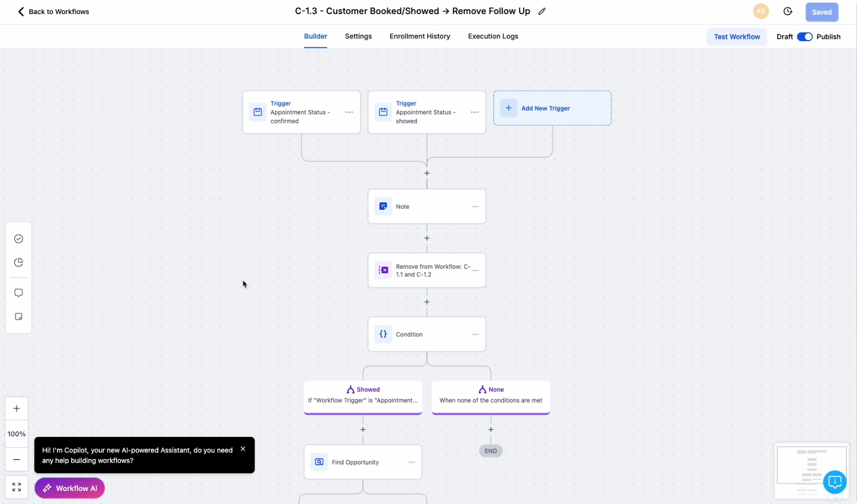Click the Condition curly braces icon

pos(383,334)
